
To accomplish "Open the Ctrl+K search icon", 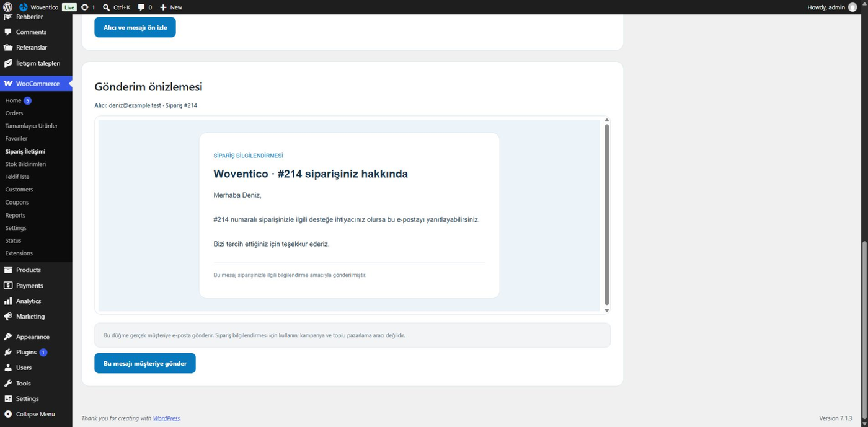I will point(106,7).
